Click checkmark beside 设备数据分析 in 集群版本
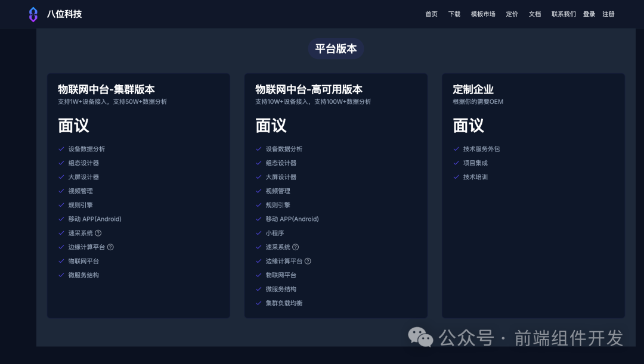The width and height of the screenshot is (644, 364). [x=61, y=149]
